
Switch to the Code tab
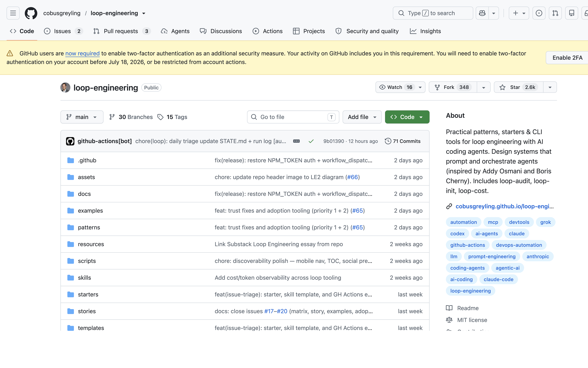[22, 31]
